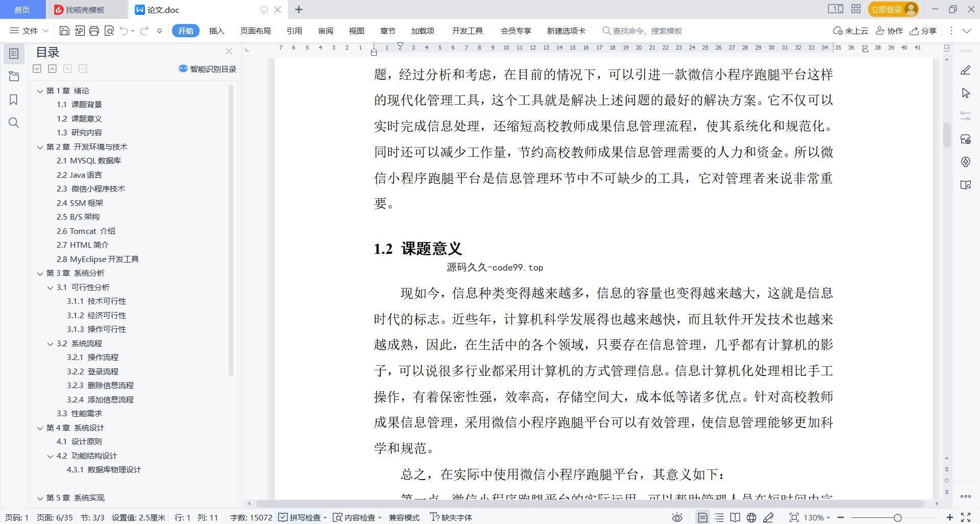Open the 开发工具 ribbon tab
Image resolution: width=980 pixels, height=524 pixels.
(467, 31)
